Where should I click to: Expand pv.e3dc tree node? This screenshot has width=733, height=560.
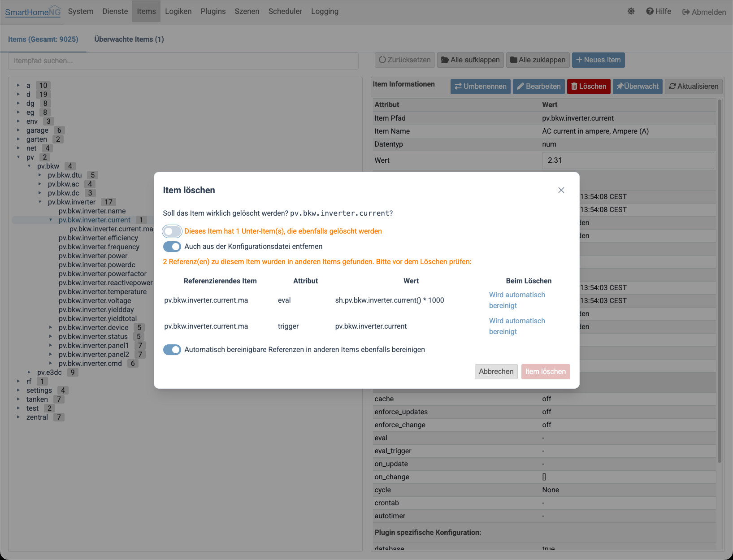29,372
